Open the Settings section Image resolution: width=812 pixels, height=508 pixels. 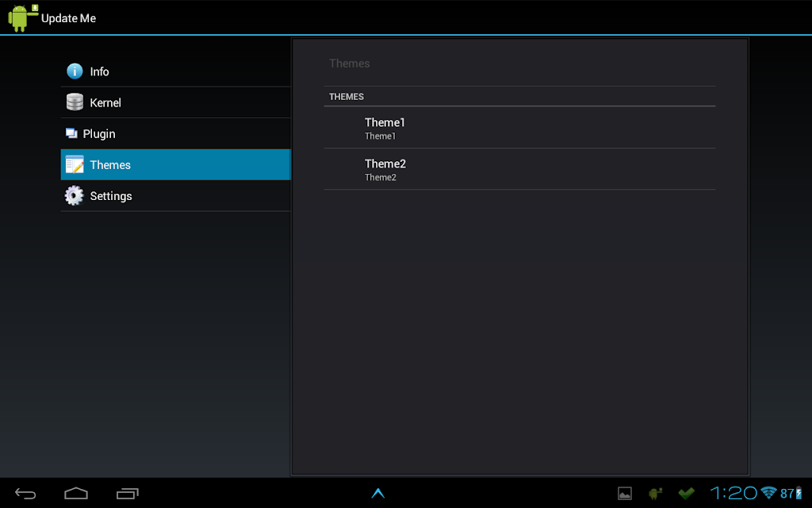175,196
